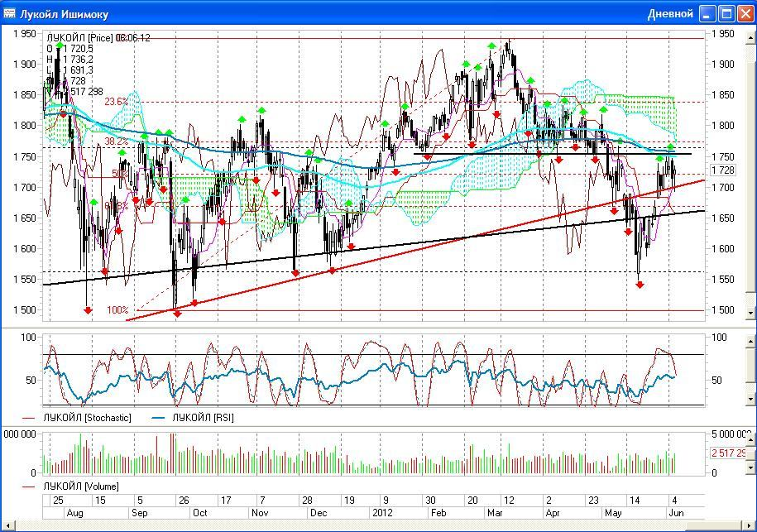Click the volume value tag 2 517 29
Viewport: 757px width, 532px height.
(728, 453)
